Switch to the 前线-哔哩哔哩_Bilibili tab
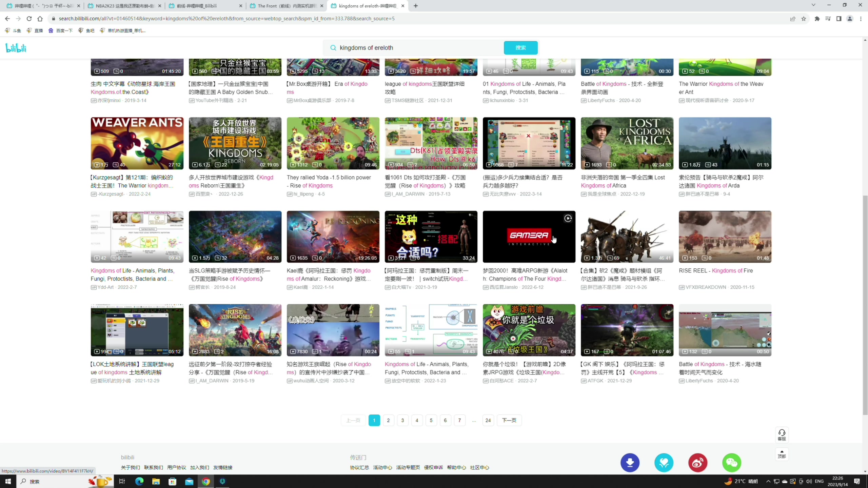The height and width of the screenshot is (488, 868). tap(205, 6)
